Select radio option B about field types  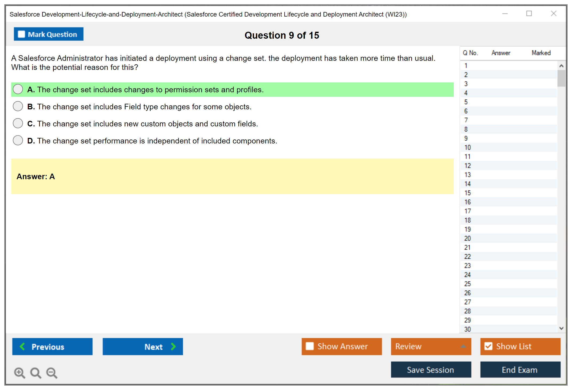[x=18, y=106]
